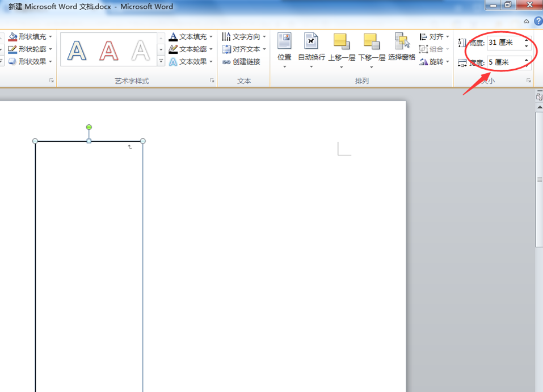
Task: Expand the shape fill (形状填充) dropdown
Action: (x=50, y=37)
